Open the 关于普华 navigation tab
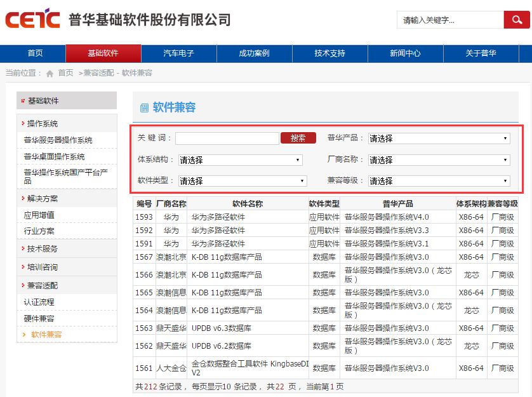 (x=481, y=53)
